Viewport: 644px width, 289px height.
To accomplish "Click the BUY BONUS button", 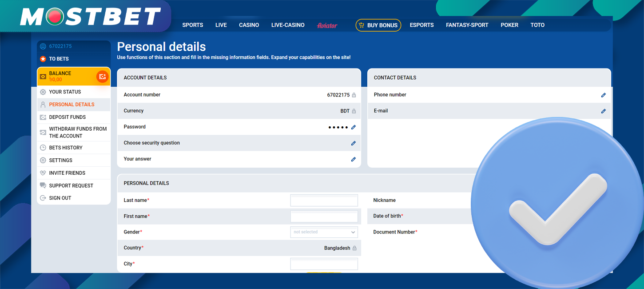I will [x=378, y=25].
